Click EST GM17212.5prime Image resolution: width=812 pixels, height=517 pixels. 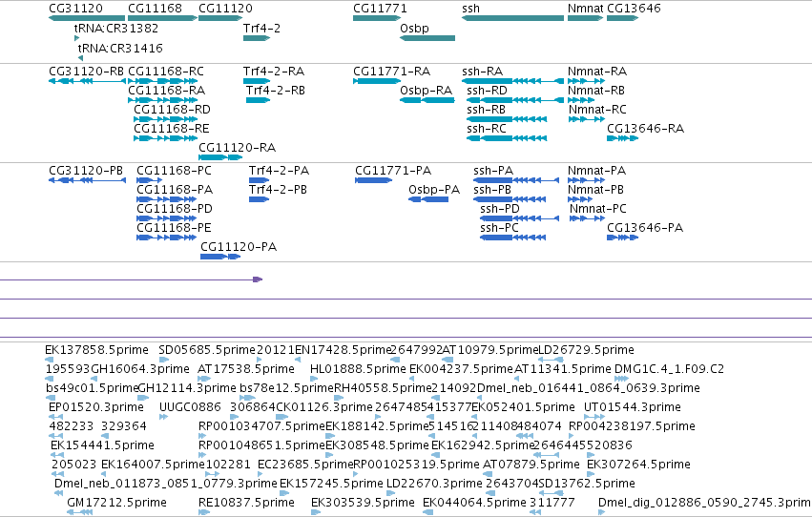117,502
